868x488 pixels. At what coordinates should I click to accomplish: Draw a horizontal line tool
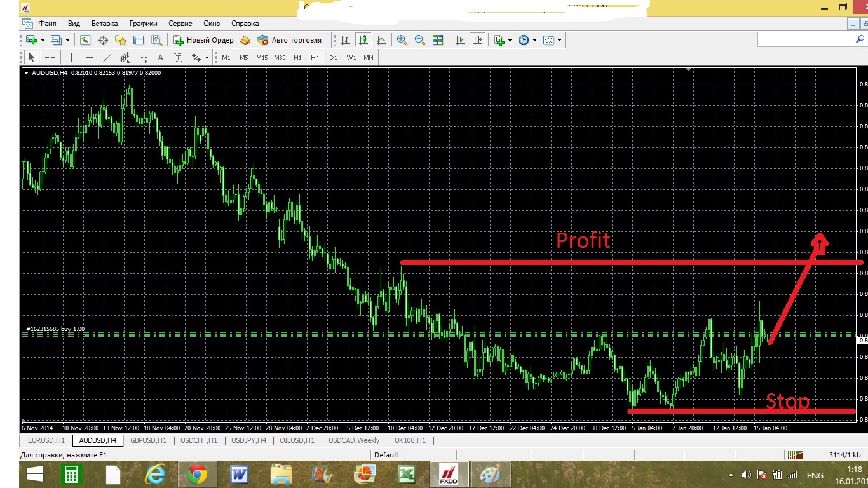coord(89,57)
